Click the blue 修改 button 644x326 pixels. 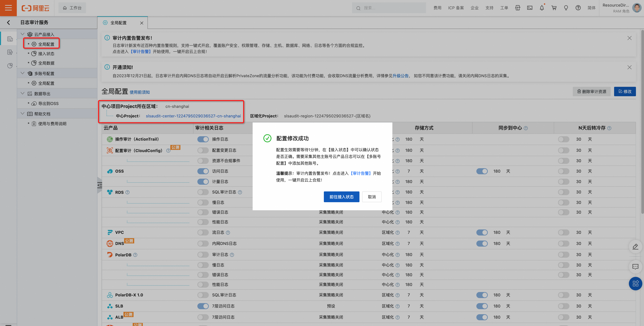(625, 91)
